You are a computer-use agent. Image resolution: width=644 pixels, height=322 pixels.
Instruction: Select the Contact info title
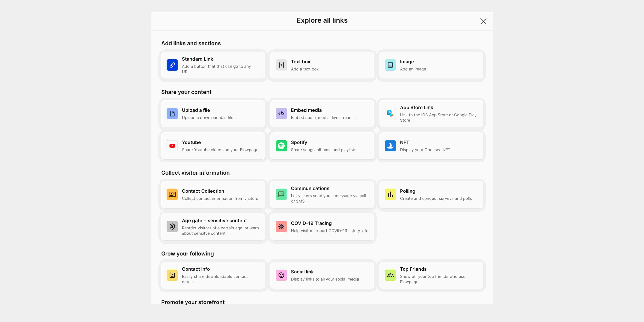196,269
